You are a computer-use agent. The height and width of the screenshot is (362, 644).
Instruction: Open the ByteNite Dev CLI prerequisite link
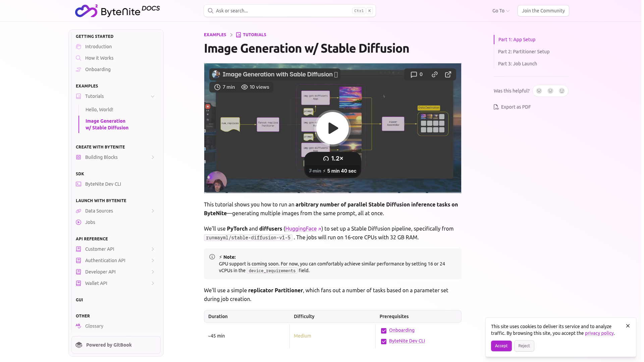pos(407,341)
